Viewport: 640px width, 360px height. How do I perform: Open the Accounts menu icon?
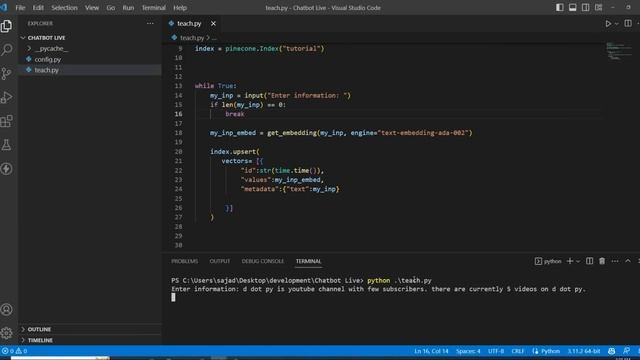(x=7, y=309)
